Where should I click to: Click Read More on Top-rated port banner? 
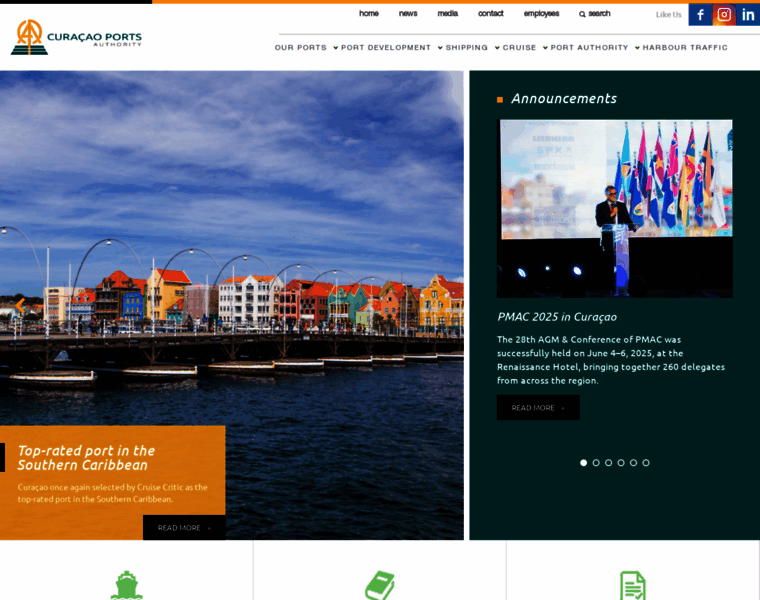(184, 528)
